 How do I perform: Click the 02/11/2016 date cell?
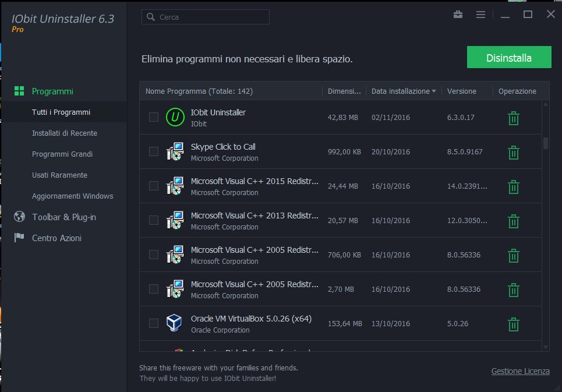click(390, 117)
